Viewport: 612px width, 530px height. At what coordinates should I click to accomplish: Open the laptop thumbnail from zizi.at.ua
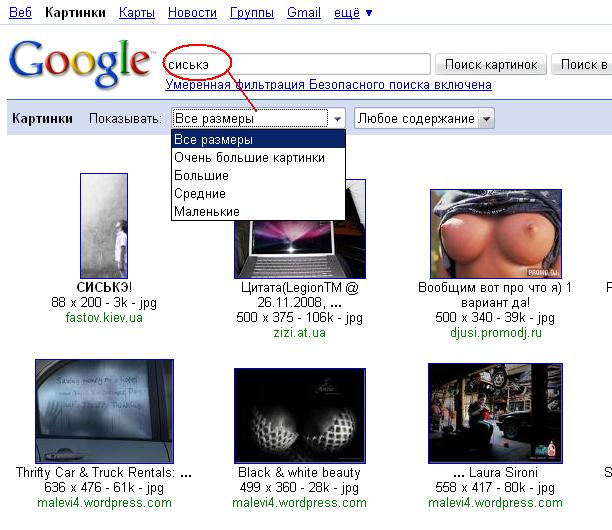[300, 249]
